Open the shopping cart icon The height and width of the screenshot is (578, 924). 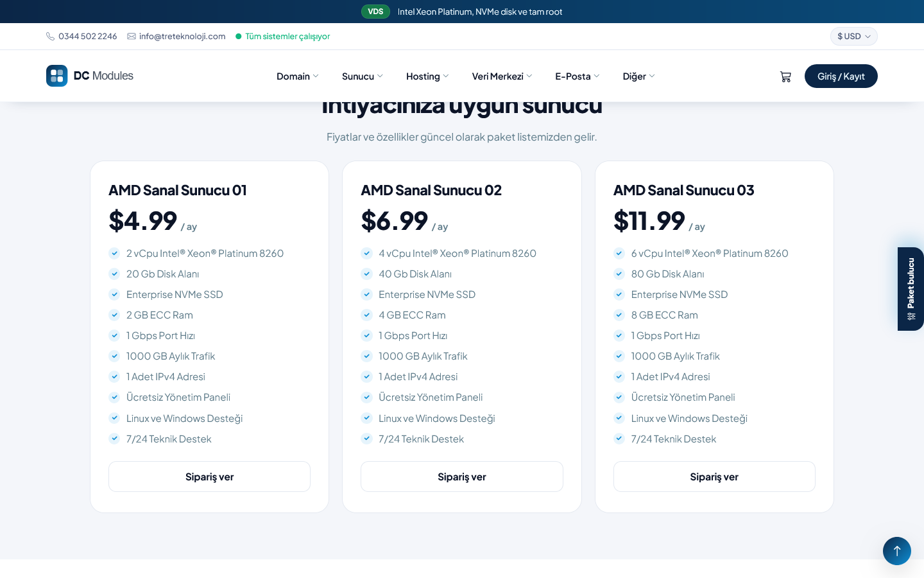coord(785,76)
